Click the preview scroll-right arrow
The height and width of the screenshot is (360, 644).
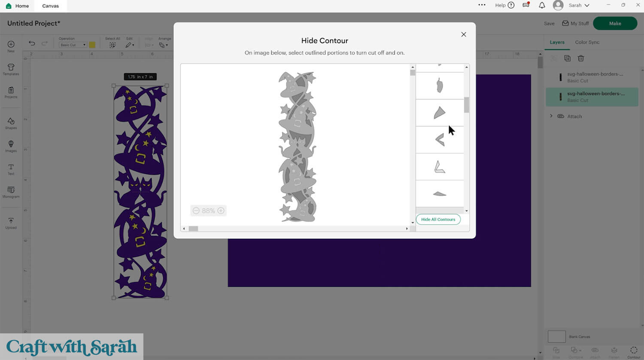(x=407, y=229)
